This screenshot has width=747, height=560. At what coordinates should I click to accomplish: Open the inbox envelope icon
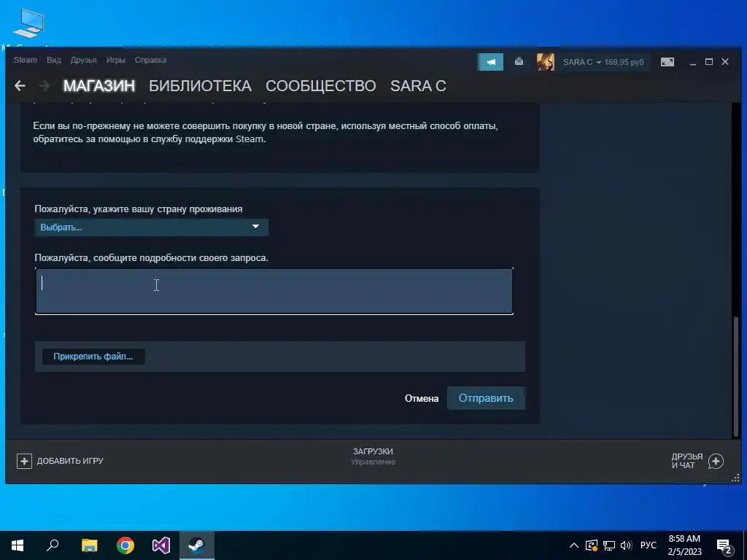(x=519, y=62)
